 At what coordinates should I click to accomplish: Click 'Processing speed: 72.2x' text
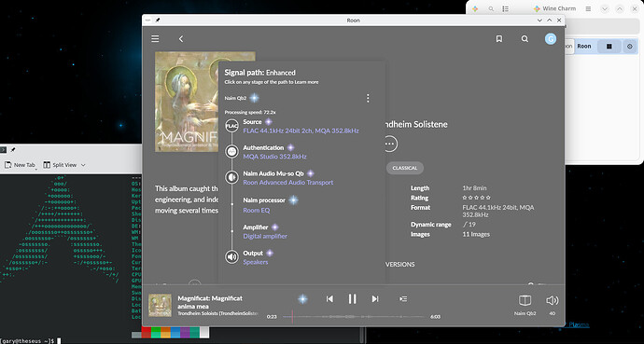[250, 112]
